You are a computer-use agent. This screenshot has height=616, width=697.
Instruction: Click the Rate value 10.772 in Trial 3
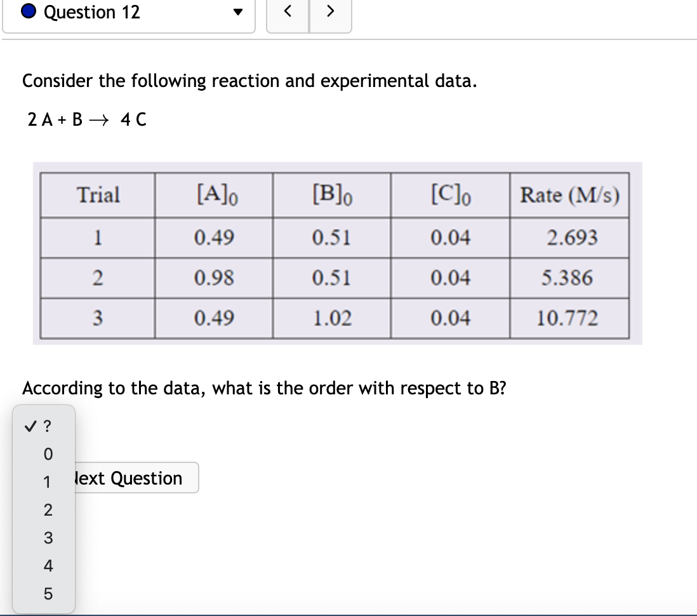569,319
